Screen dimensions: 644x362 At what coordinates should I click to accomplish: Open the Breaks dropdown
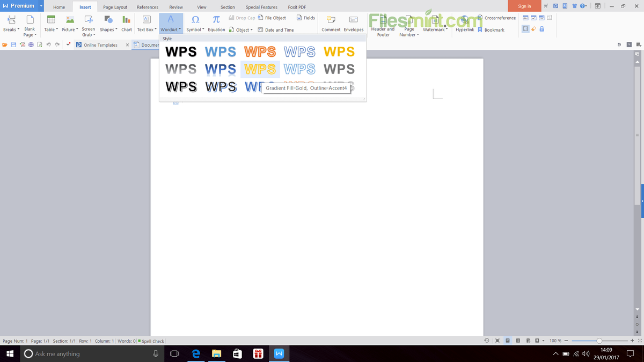point(11,24)
